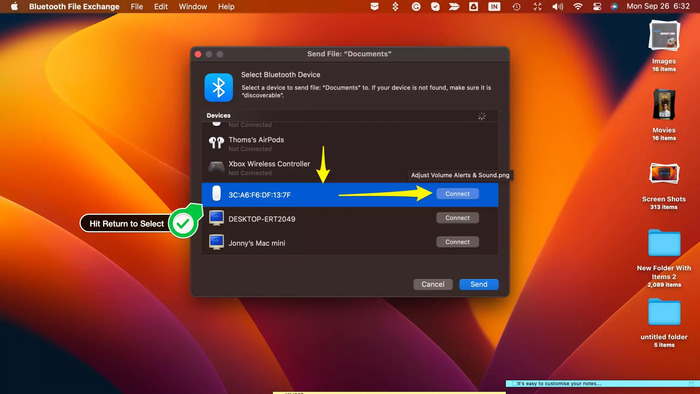This screenshot has height=394, width=700.
Task: Open the File menu
Action: [137, 7]
